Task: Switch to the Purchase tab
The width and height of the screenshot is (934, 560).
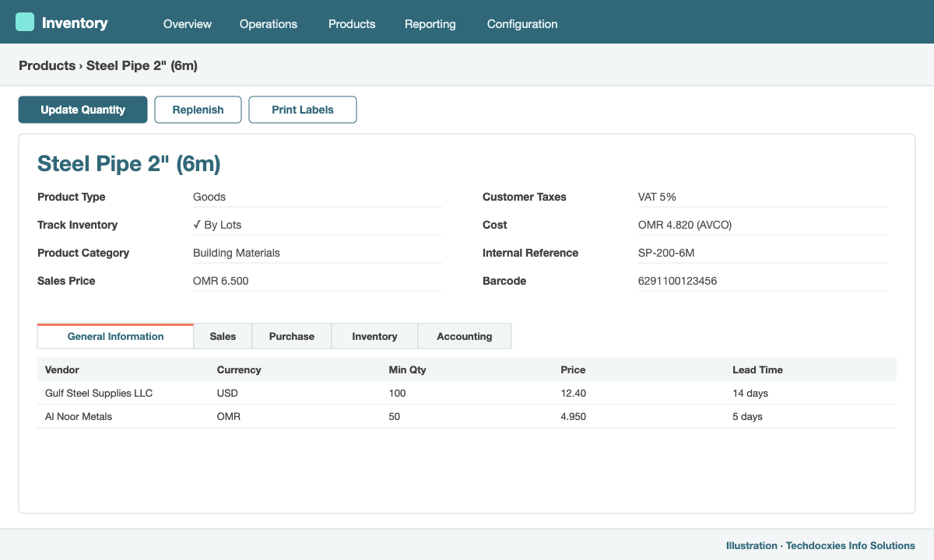Action: click(x=292, y=336)
